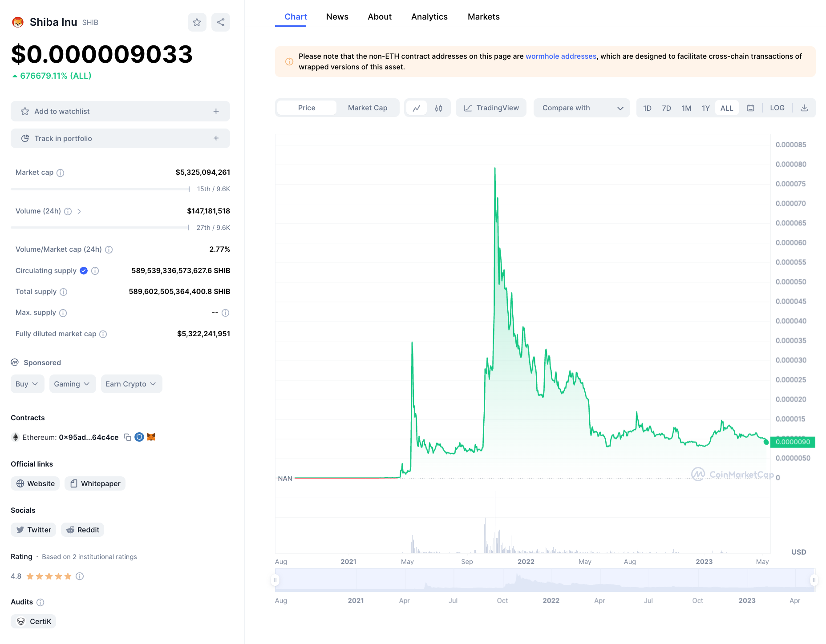Click Volume (24h) info icon
826x644 pixels.
pyautogui.click(x=68, y=212)
